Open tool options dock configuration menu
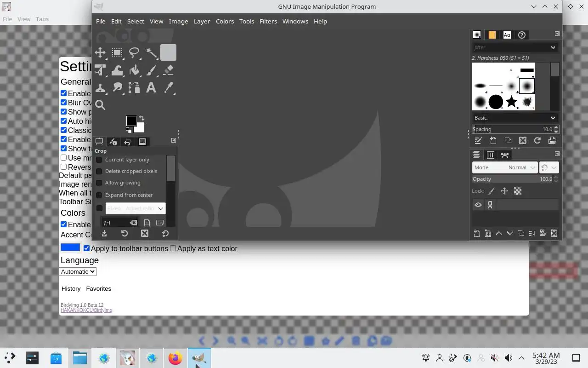 (x=174, y=140)
